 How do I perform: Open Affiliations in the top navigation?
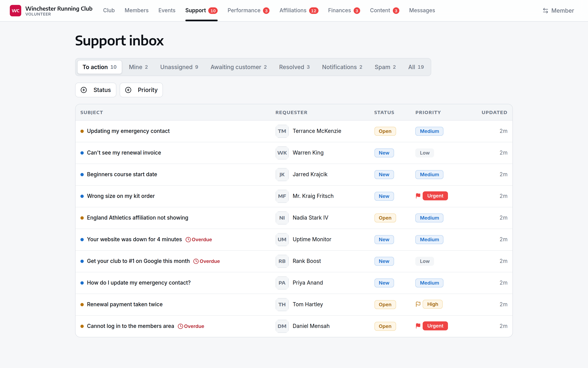click(299, 10)
